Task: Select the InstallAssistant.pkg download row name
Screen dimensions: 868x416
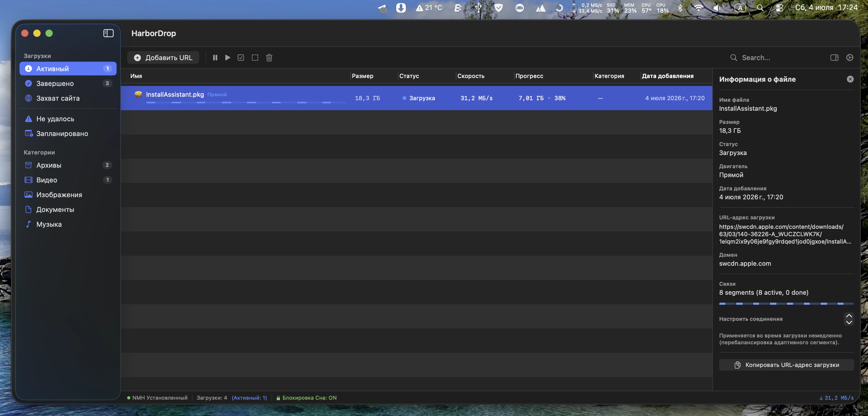Action: click(175, 95)
